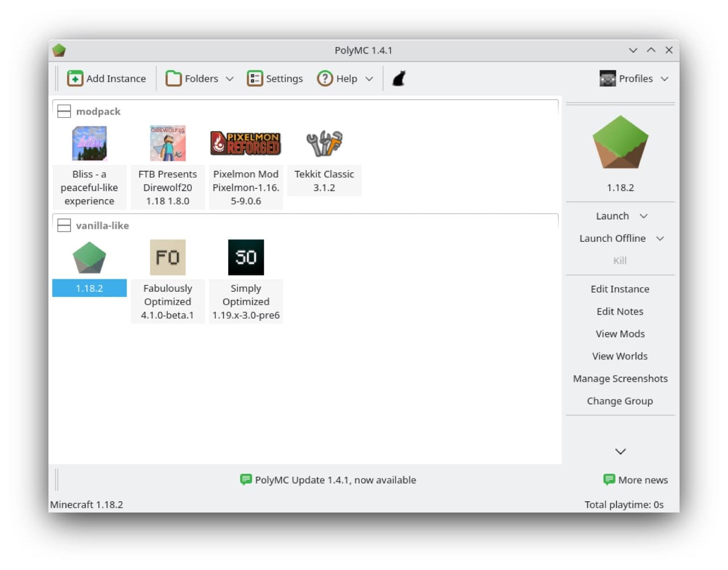Viewport: 728px width, 570px height.
Task: Click the black cat toolbar icon
Action: tap(399, 79)
